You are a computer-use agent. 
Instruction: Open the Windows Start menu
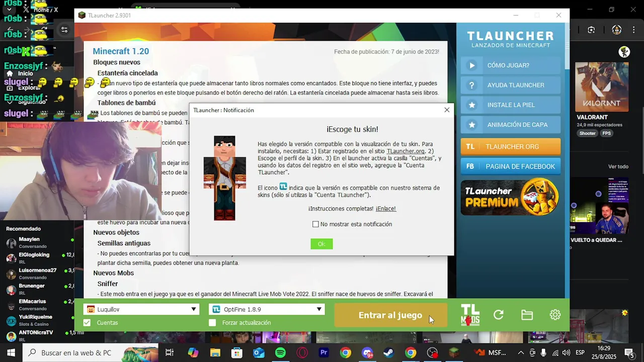(11, 353)
